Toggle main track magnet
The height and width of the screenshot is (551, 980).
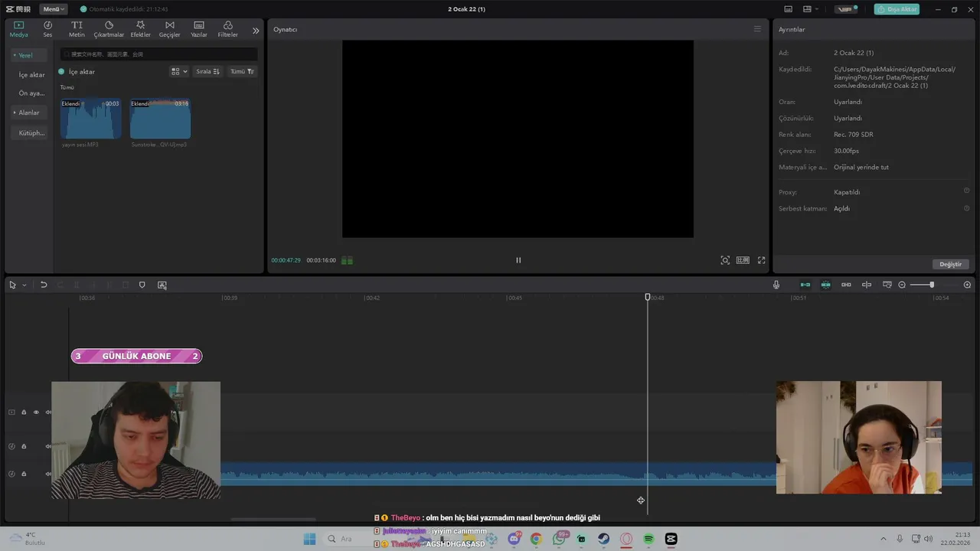[805, 285]
